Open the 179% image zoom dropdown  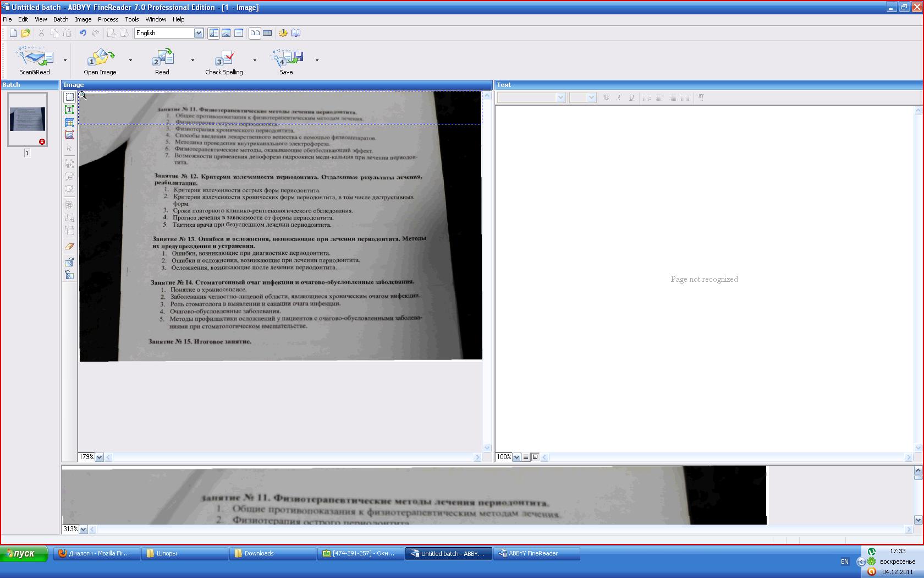(100, 457)
